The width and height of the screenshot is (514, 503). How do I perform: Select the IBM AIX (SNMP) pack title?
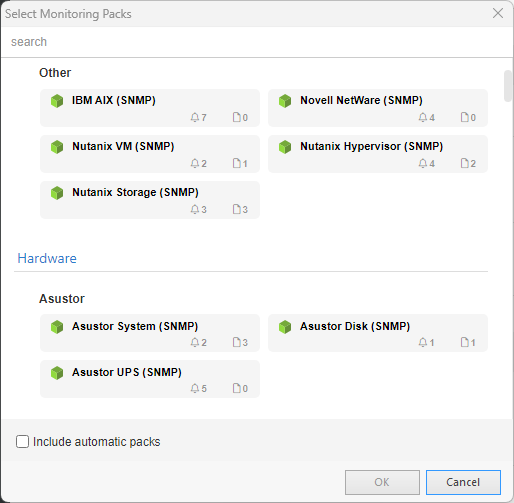pyautogui.click(x=114, y=100)
